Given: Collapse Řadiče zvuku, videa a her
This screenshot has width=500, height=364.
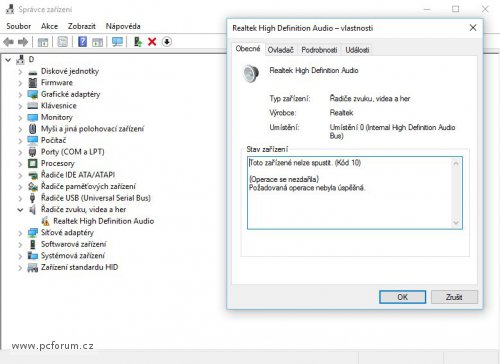Looking at the screenshot, I should (x=20, y=210).
